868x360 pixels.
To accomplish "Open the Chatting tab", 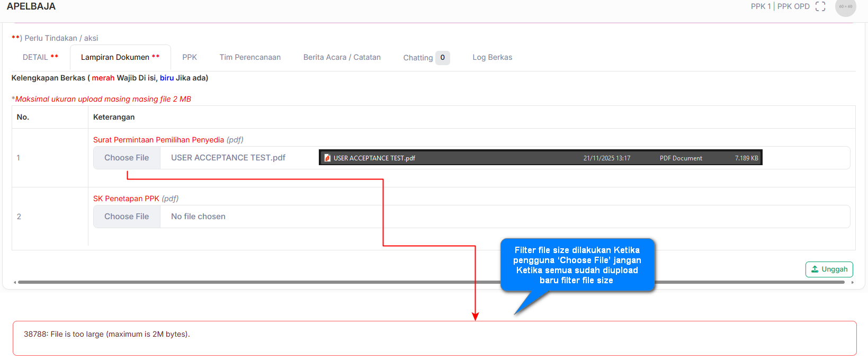I will [x=426, y=57].
